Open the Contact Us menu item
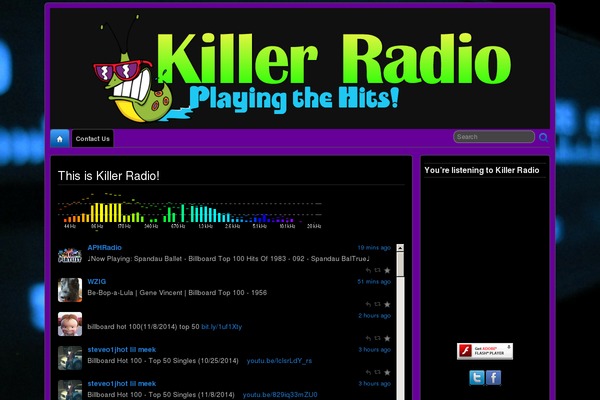The width and height of the screenshot is (600, 400). tap(93, 139)
